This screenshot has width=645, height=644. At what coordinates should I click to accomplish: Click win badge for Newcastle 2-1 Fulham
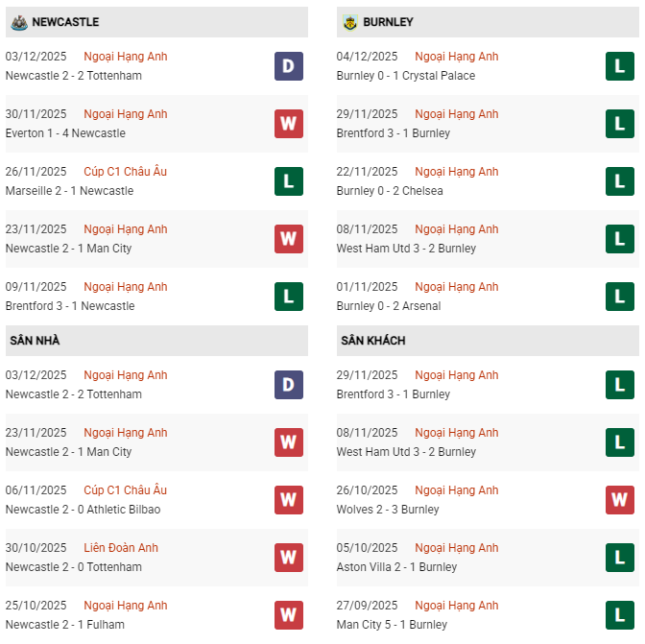click(x=289, y=615)
